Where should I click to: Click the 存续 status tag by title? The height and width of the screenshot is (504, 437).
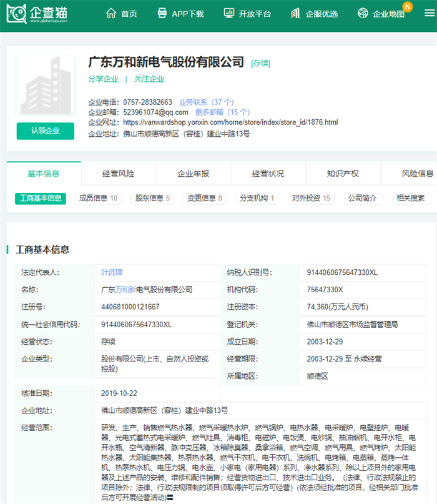point(260,64)
